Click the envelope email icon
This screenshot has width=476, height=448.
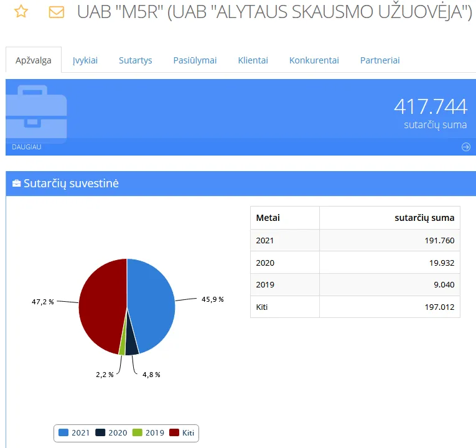57,12
